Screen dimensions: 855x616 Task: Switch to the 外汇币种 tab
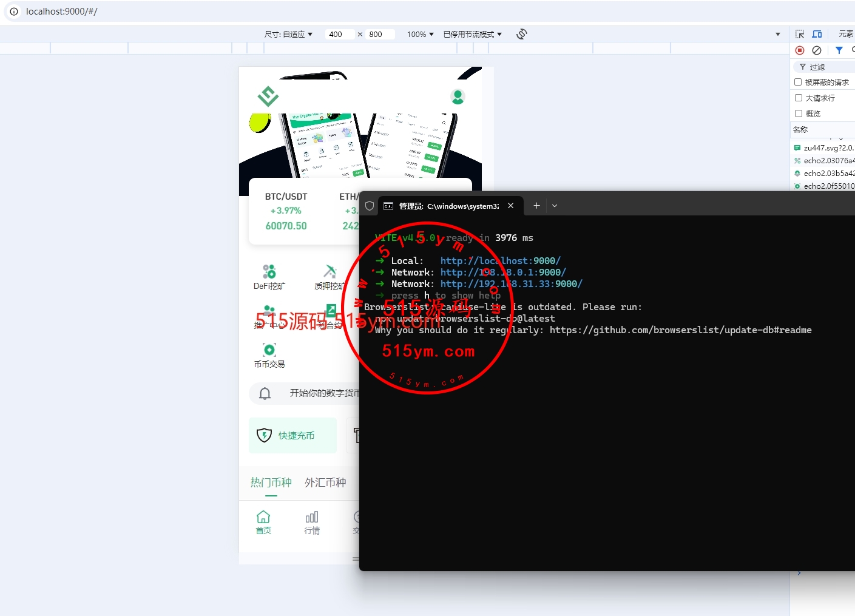click(x=325, y=482)
